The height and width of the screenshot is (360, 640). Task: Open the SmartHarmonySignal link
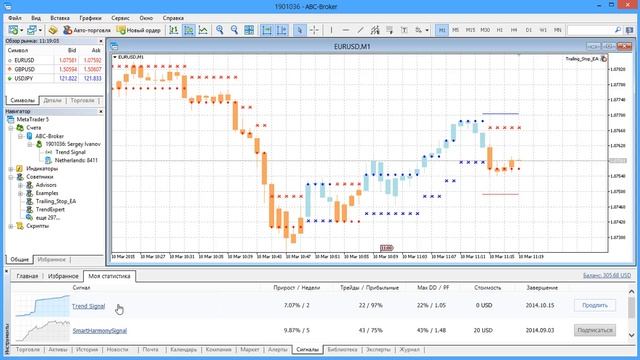100,331
